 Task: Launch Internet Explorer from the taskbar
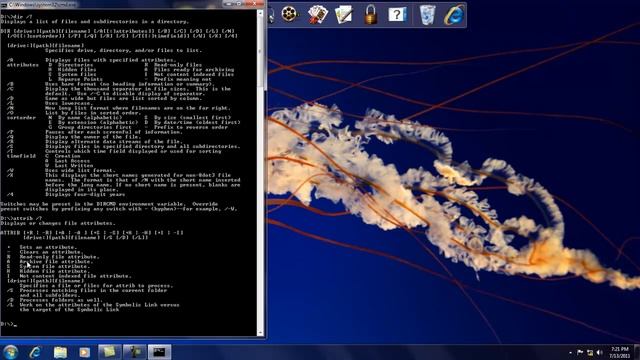[x=35, y=352]
